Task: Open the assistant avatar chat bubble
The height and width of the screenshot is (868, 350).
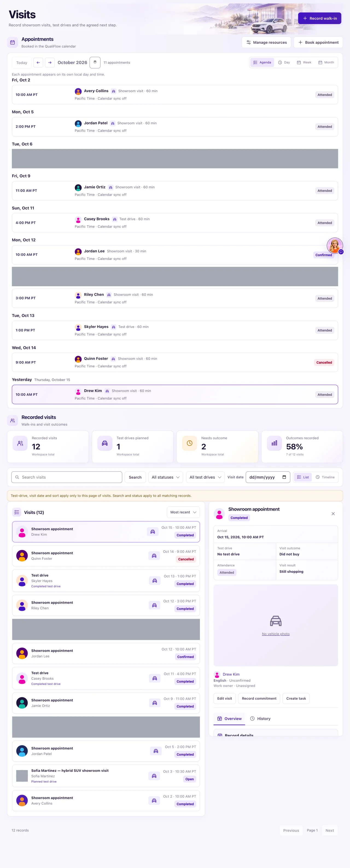Action: click(334, 246)
